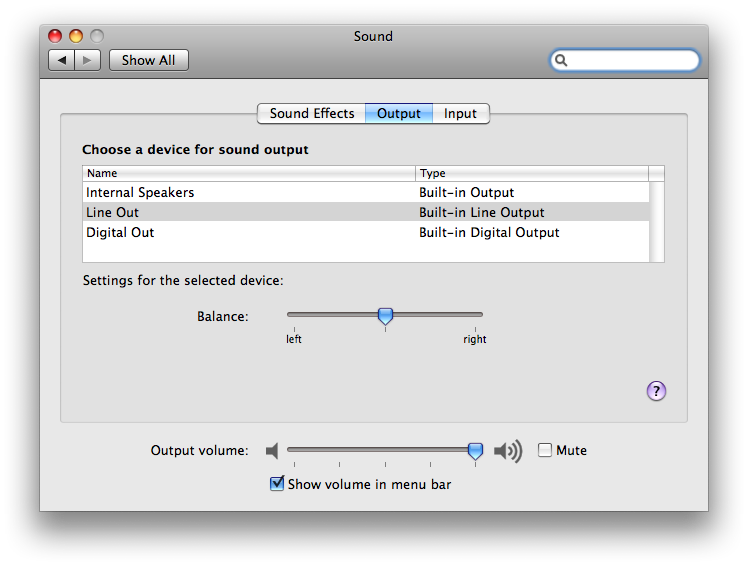Click the low volume speaker icon

(x=272, y=451)
